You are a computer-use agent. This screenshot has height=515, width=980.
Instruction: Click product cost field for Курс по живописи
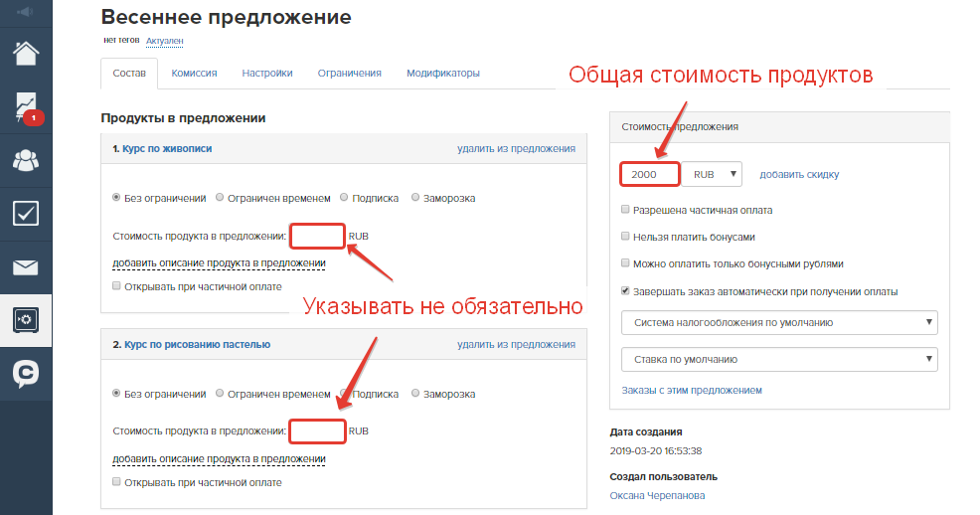tap(317, 237)
